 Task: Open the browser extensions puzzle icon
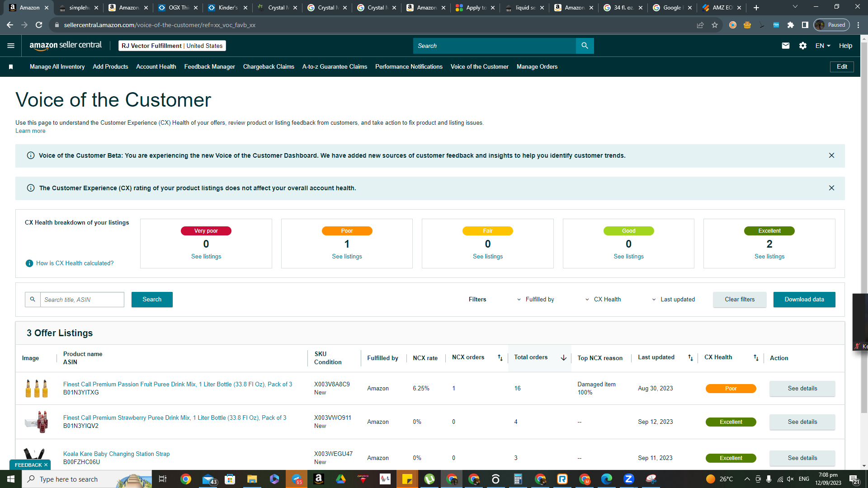click(791, 25)
